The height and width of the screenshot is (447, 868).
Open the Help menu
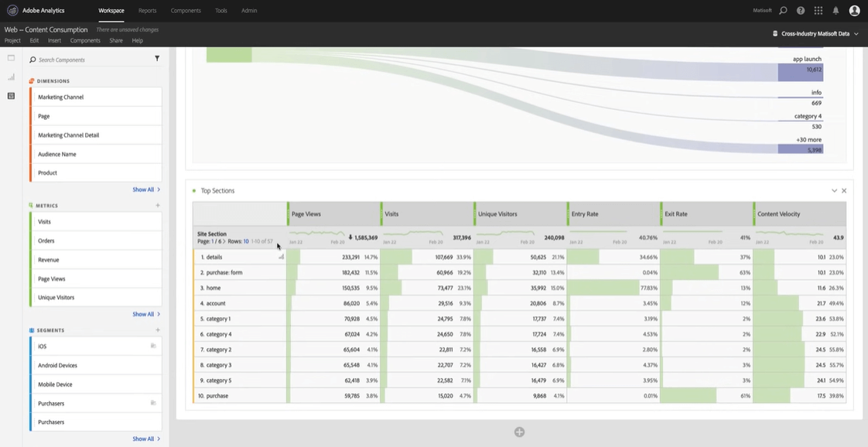(x=137, y=40)
